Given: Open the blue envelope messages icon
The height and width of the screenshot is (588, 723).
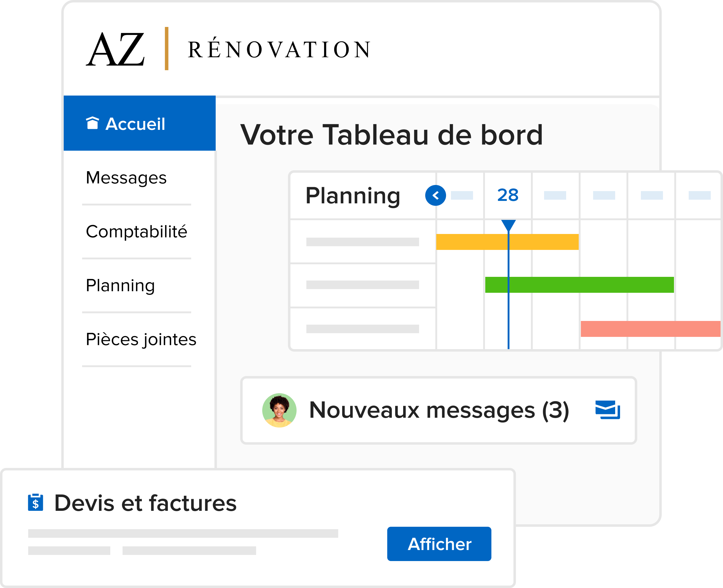Looking at the screenshot, I should click(x=608, y=410).
